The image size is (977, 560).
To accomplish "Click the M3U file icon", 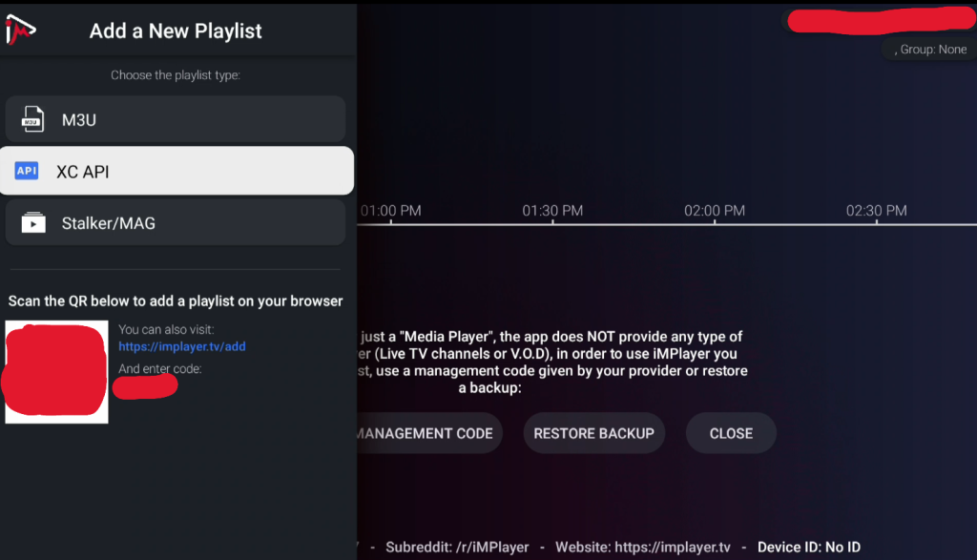I will [33, 119].
